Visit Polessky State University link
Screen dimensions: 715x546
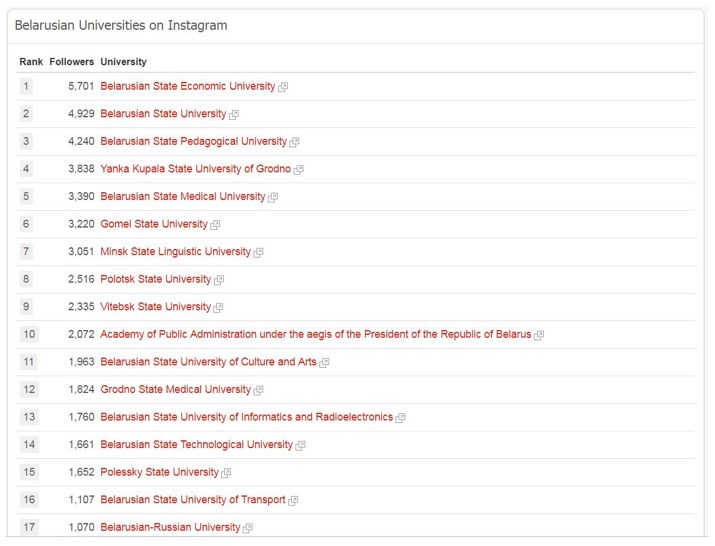click(x=160, y=472)
